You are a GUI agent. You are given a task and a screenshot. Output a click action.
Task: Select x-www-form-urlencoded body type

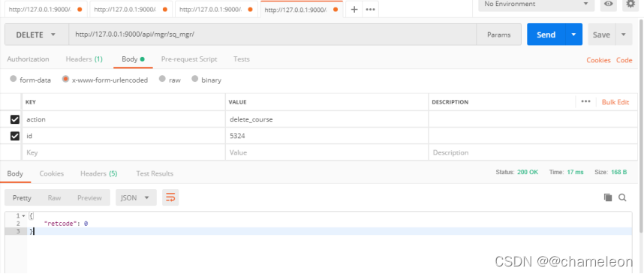pos(65,79)
